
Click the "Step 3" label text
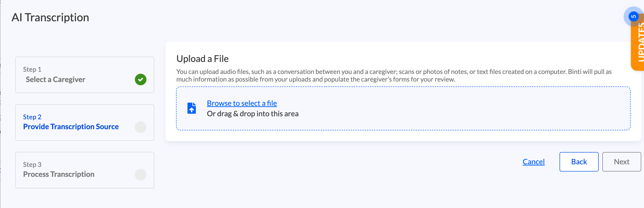pyautogui.click(x=32, y=164)
